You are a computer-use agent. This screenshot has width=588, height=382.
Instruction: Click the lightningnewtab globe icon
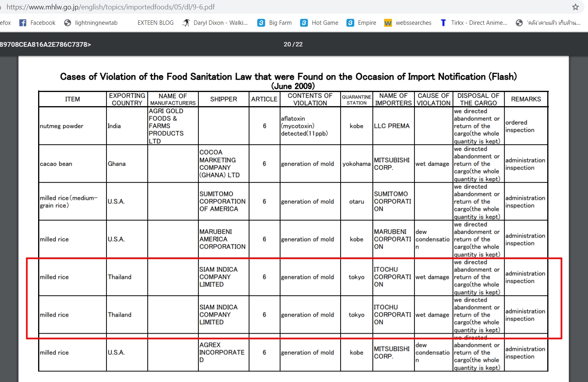click(68, 23)
